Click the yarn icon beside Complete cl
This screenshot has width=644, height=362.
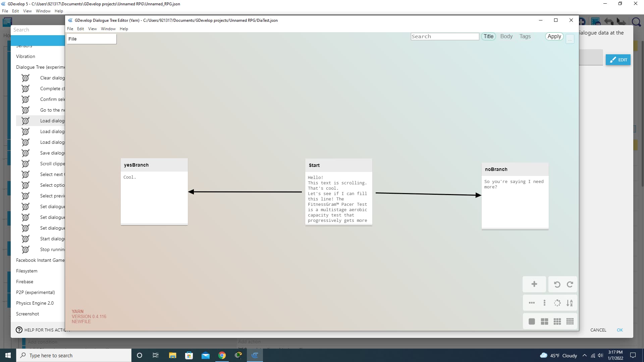point(25,88)
